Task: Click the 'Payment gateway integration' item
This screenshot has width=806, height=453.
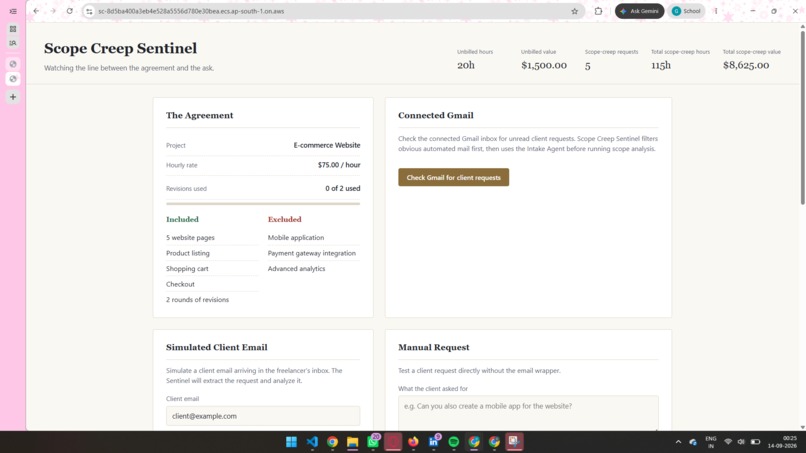Action: 312,253
